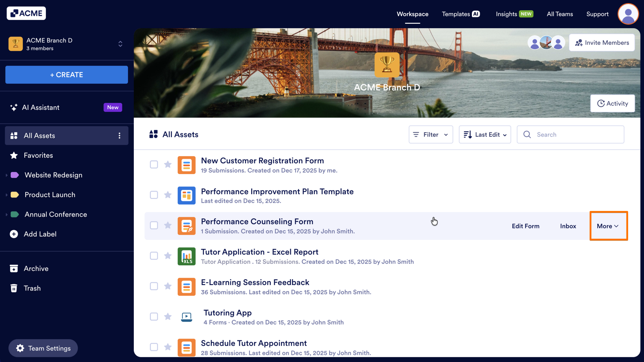This screenshot has width=644, height=362.
Task: Open the Tutor Application Excel Report icon
Action: [186, 256]
